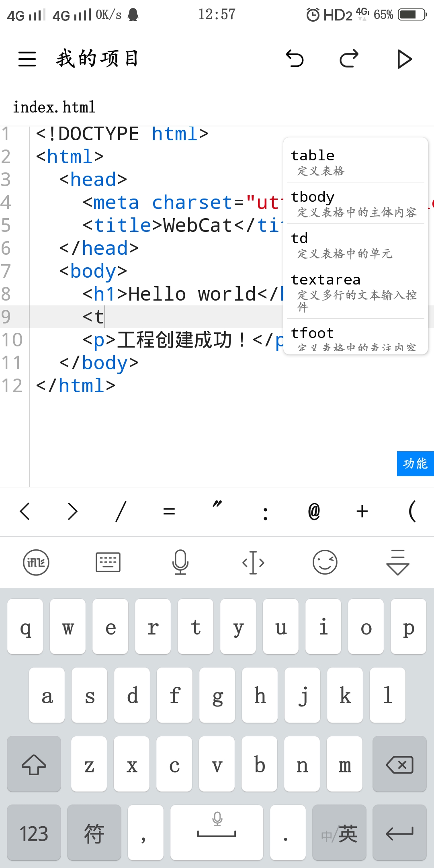Tap the 'm' key
Screen dimensions: 434x868
pos(344,764)
